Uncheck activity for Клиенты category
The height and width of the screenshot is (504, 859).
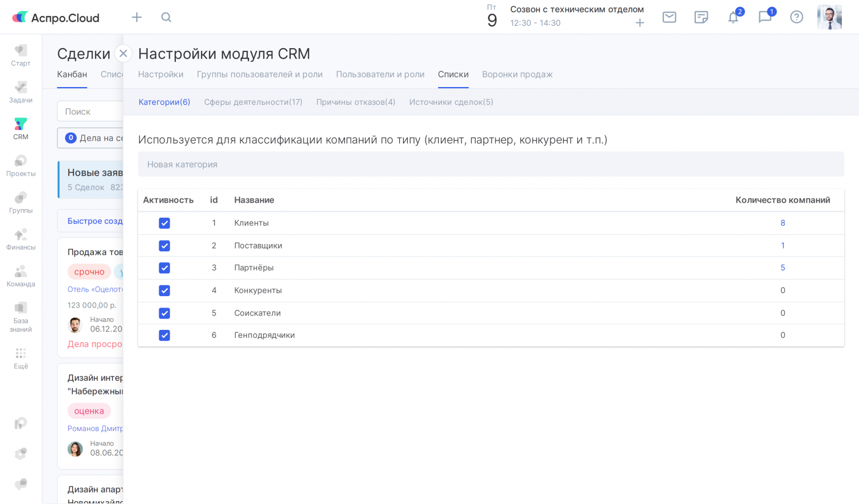164,223
